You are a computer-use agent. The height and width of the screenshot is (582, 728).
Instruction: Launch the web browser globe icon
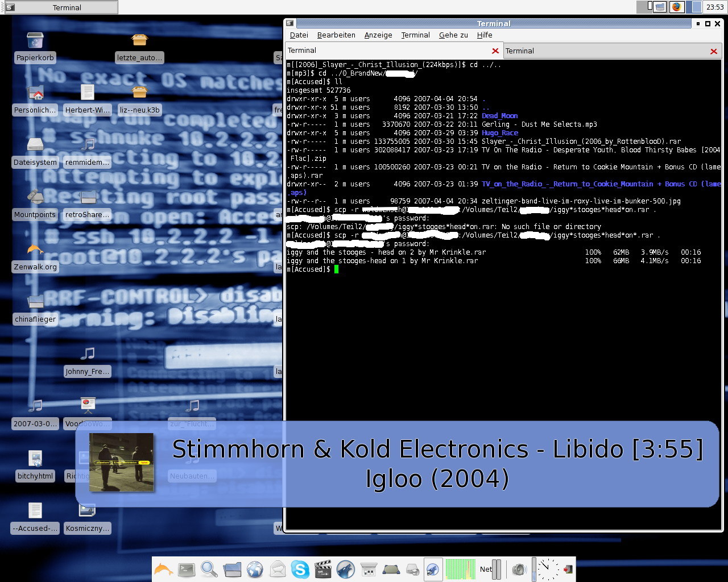tap(255, 569)
